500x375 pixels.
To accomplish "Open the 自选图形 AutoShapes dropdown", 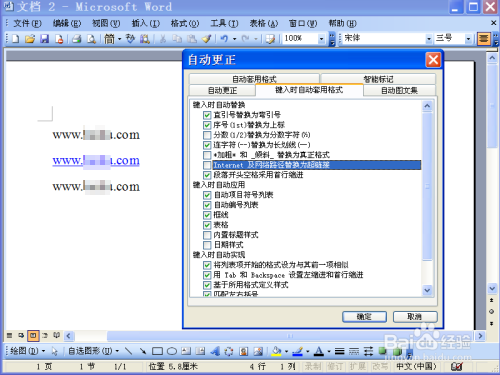I will coord(93,351).
